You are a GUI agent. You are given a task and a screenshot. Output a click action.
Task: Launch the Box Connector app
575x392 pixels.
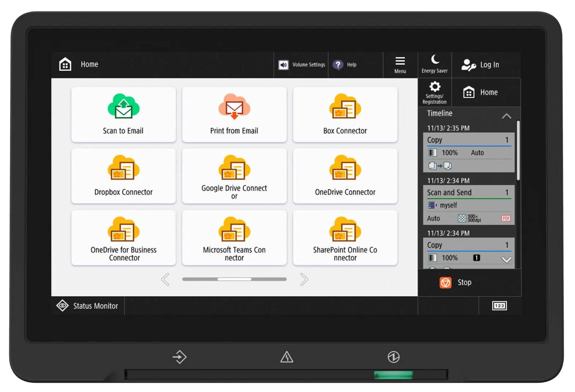click(x=345, y=114)
